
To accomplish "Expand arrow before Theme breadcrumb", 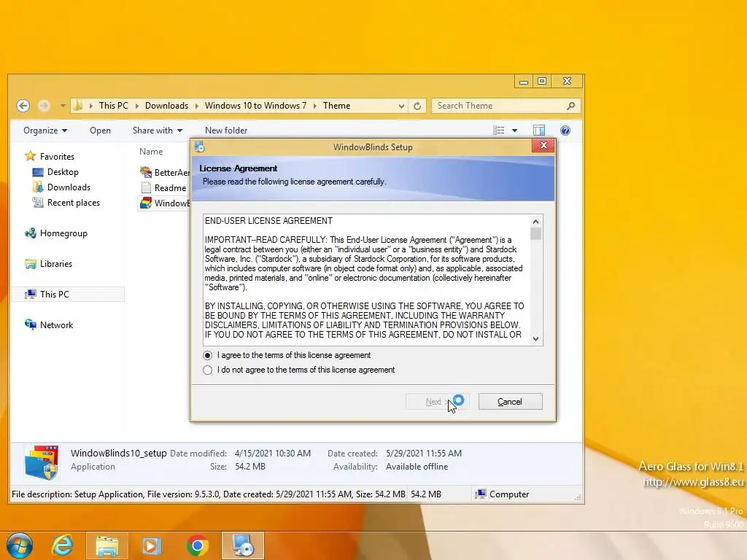I will click(315, 106).
